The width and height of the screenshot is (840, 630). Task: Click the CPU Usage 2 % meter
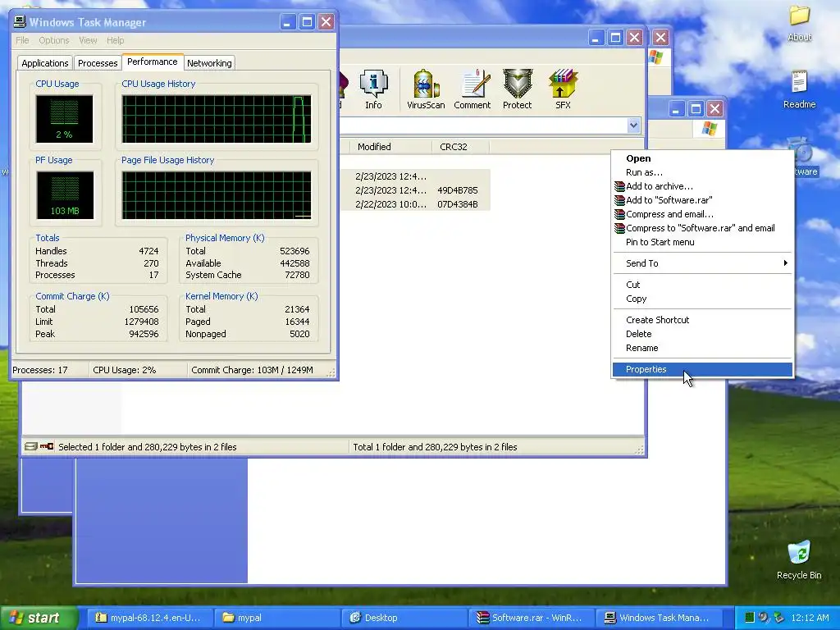click(x=64, y=119)
